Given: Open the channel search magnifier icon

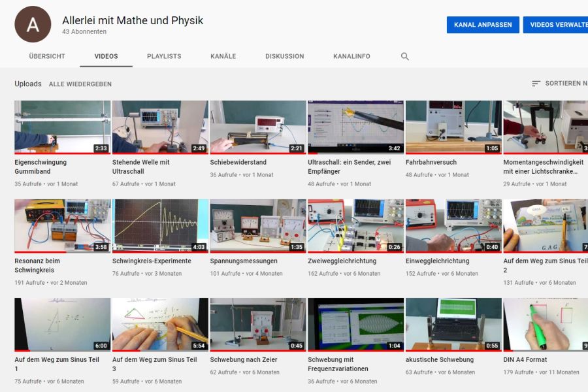Looking at the screenshot, I should 404,56.
